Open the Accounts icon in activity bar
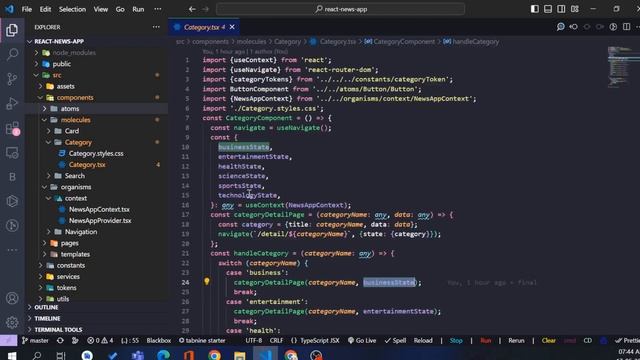Screen dimensions: 640x360 point(12,298)
